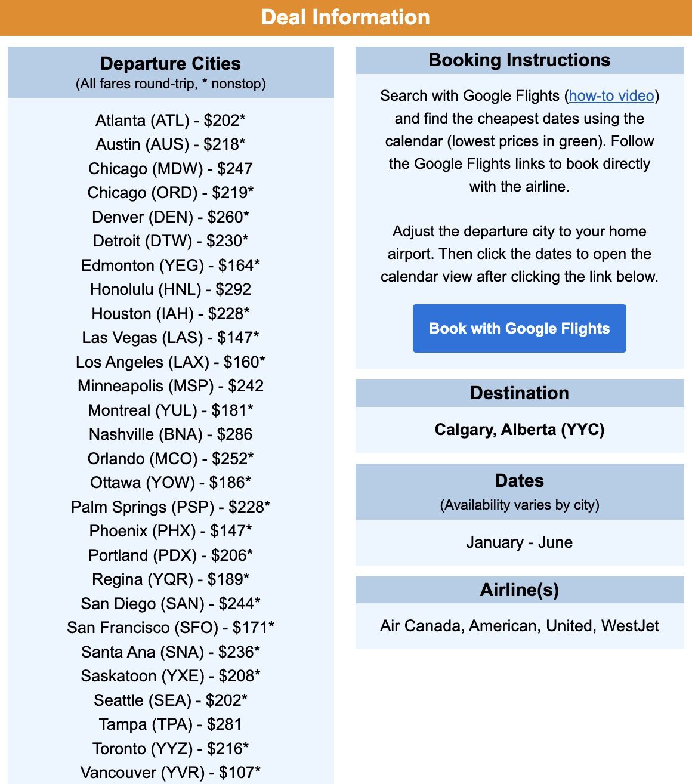
Task: Click the Calgary, Alberta (YYC) destination text
Action: (x=519, y=430)
